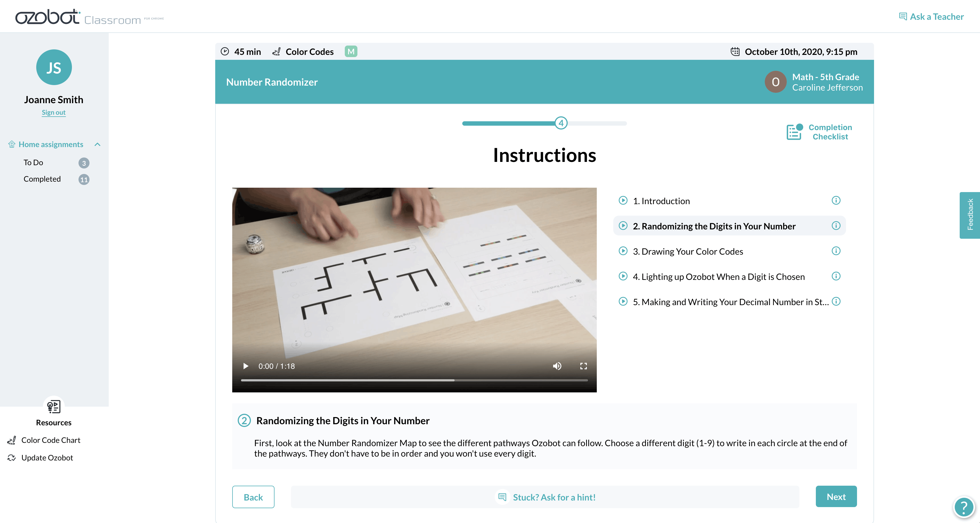The height and width of the screenshot is (523, 980).
Task: Click the Ask a Teacher icon
Action: (902, 17)
